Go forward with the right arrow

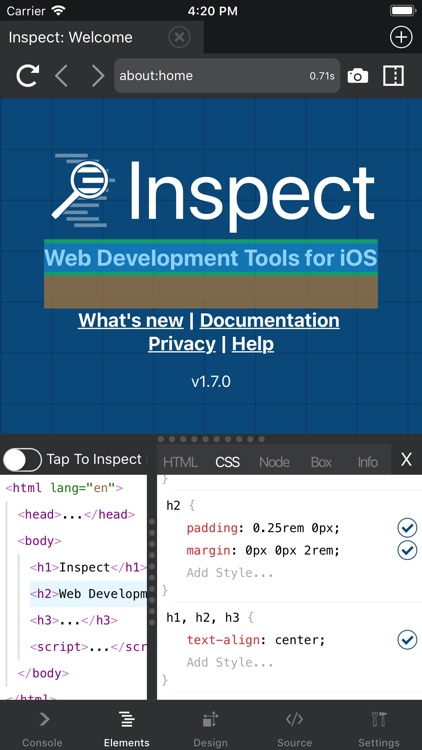(98, 76)
